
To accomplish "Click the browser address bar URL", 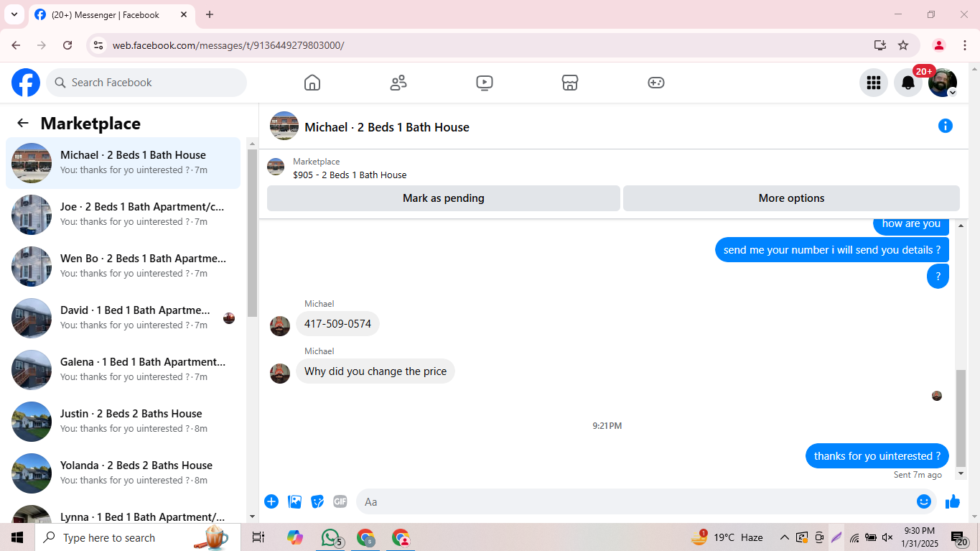I will pos(228,45).
